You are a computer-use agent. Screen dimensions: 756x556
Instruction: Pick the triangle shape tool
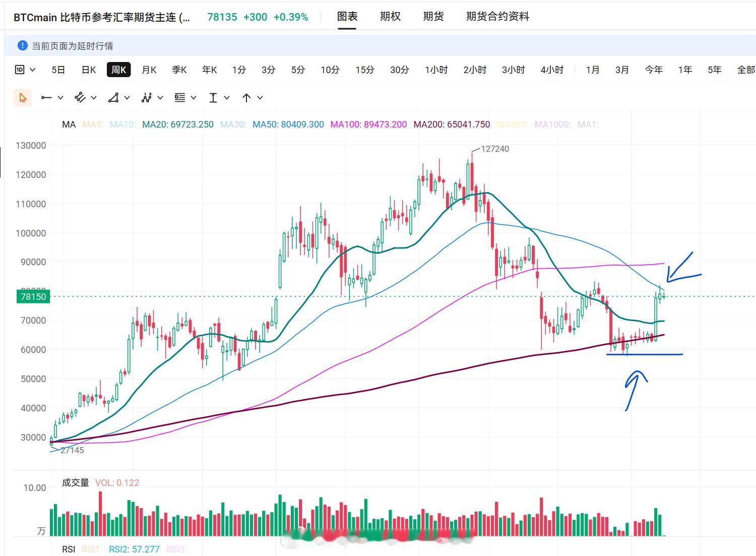pyautogui.click(x=113, y=98)
